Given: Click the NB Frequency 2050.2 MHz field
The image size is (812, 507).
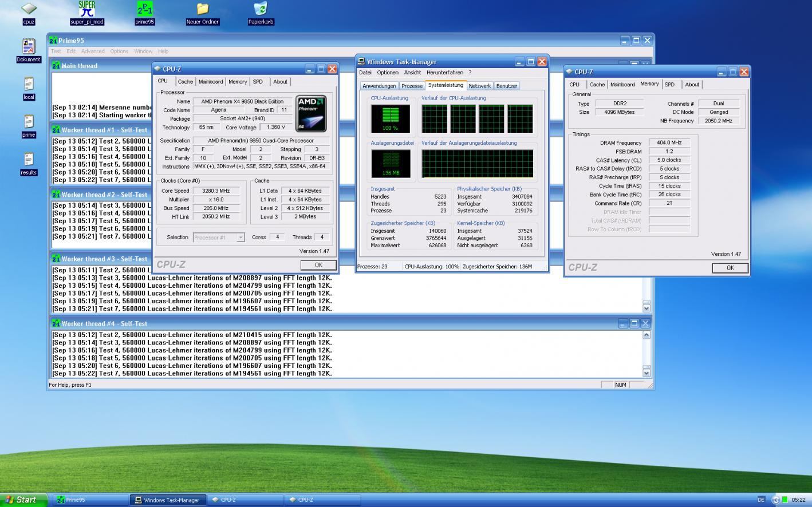Looking at the screenshot, I should click(719, 121).
